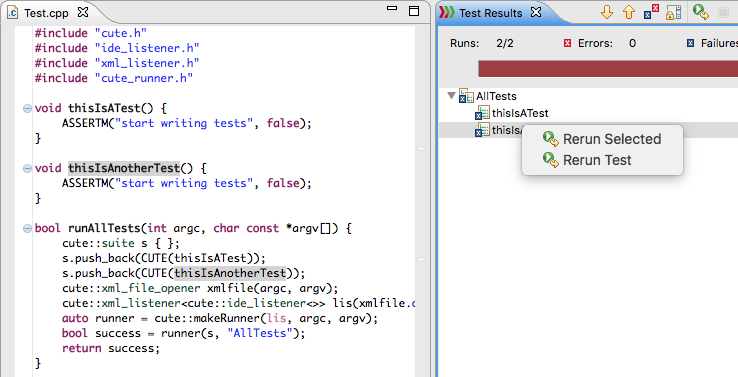Click the blue Failures counter icon
The width and height of the screenshot is (738, 377).
(x=690, y=43)
